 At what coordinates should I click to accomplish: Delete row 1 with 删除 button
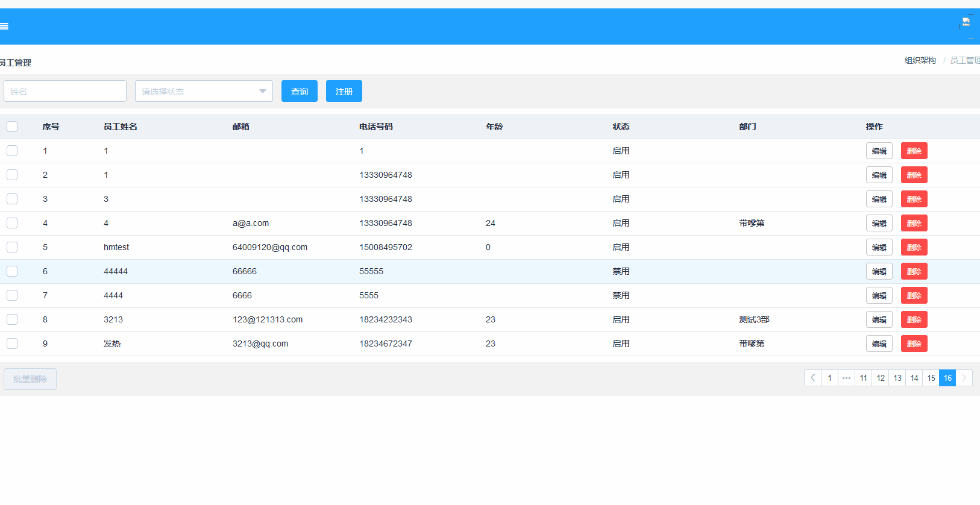coord(914,151)
